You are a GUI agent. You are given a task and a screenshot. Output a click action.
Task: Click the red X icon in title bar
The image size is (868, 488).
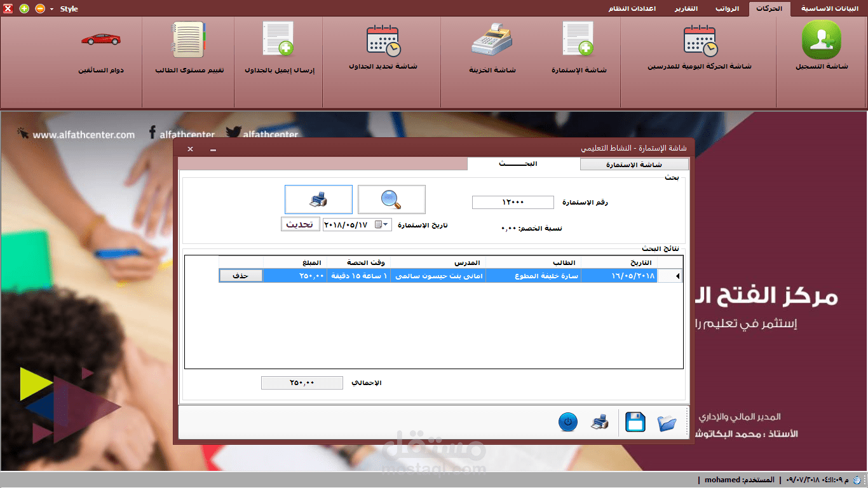click(x=8, y=9)
